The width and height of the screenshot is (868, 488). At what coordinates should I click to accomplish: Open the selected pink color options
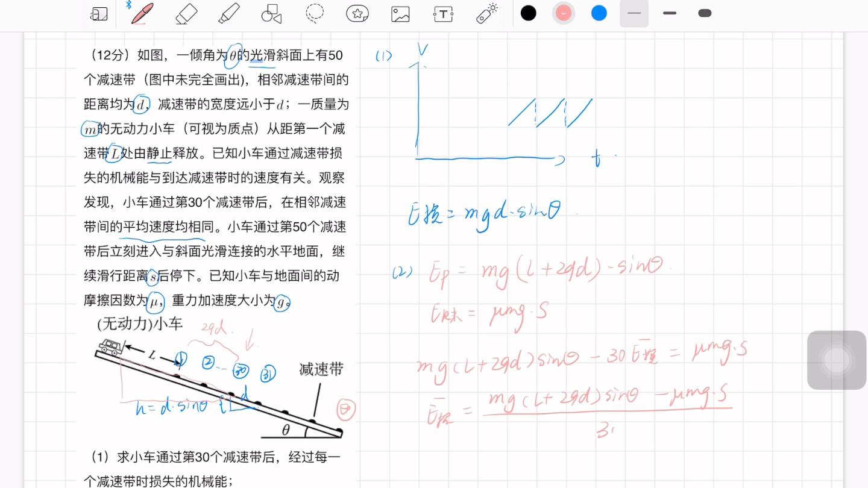(564, 13)
